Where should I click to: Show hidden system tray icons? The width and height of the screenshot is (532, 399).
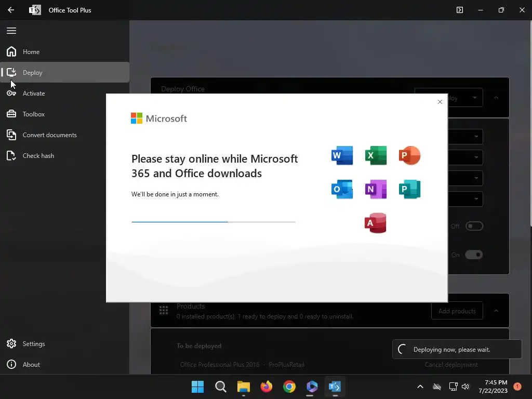(x=420, y=387)
